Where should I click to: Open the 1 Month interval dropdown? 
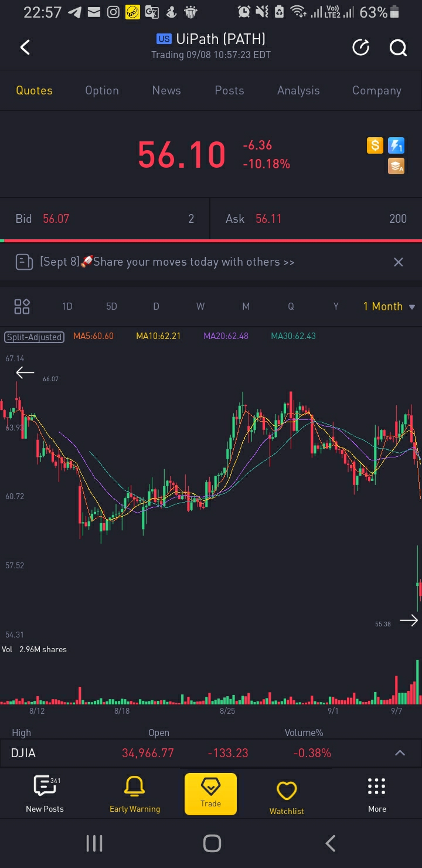click(389, 306)
